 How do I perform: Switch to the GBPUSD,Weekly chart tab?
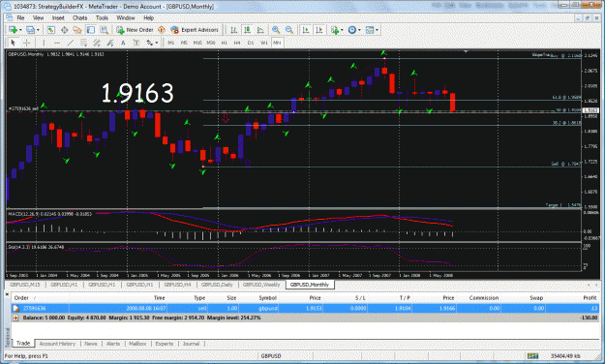(x=261, y=285)
